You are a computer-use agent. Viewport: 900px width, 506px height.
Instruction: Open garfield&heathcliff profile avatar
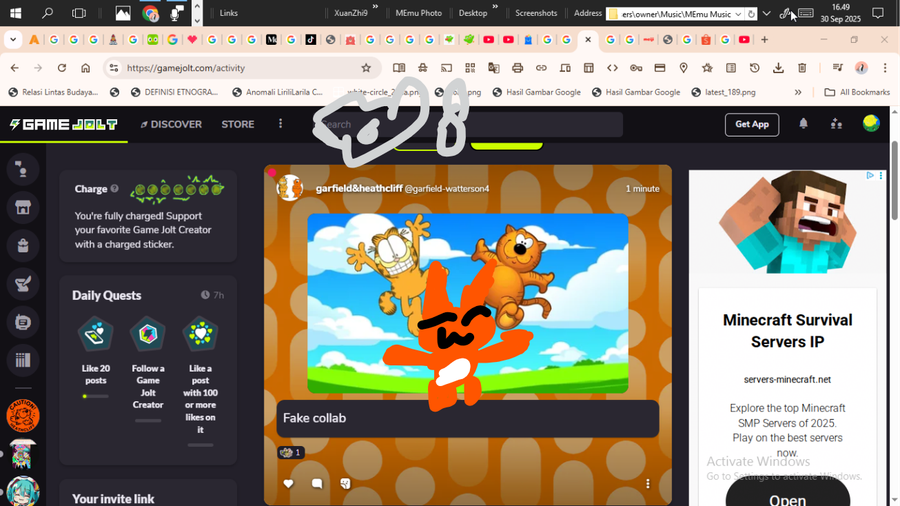tap(290, 188)
